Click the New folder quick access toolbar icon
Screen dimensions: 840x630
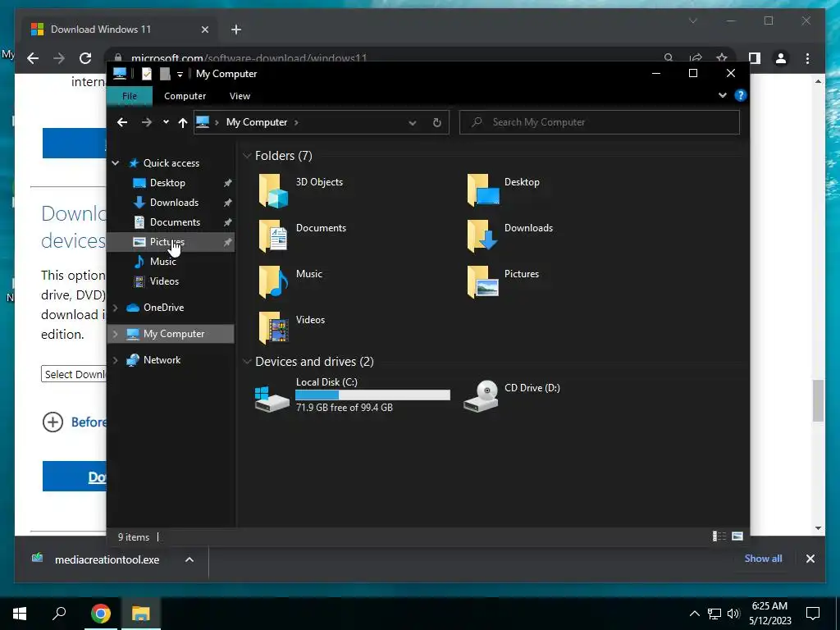(165, 74)
